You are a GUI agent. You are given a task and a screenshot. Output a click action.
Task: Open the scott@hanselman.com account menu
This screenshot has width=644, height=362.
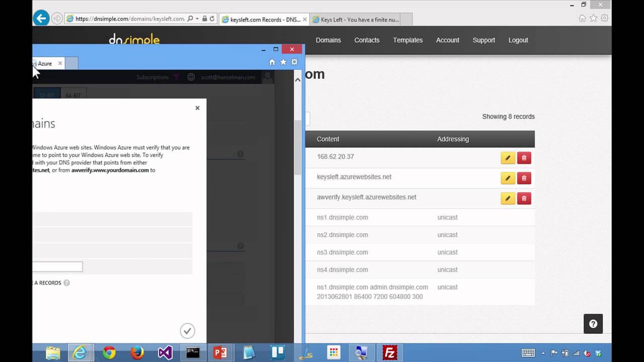click(x=228, y=77)
